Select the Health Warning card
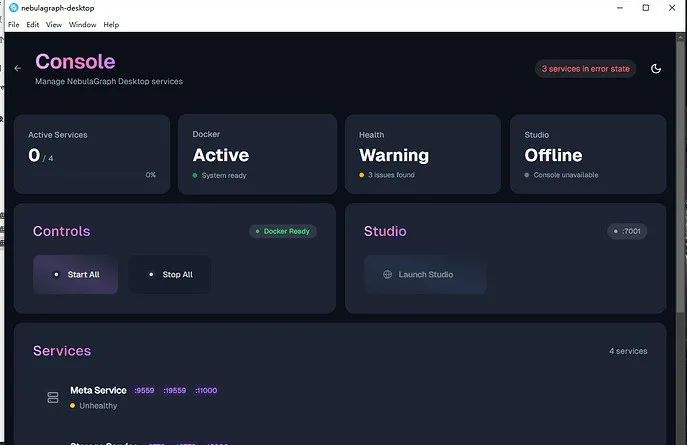This screenshot has width=687, height=445. pyautogui.click(x=423, y=154)
